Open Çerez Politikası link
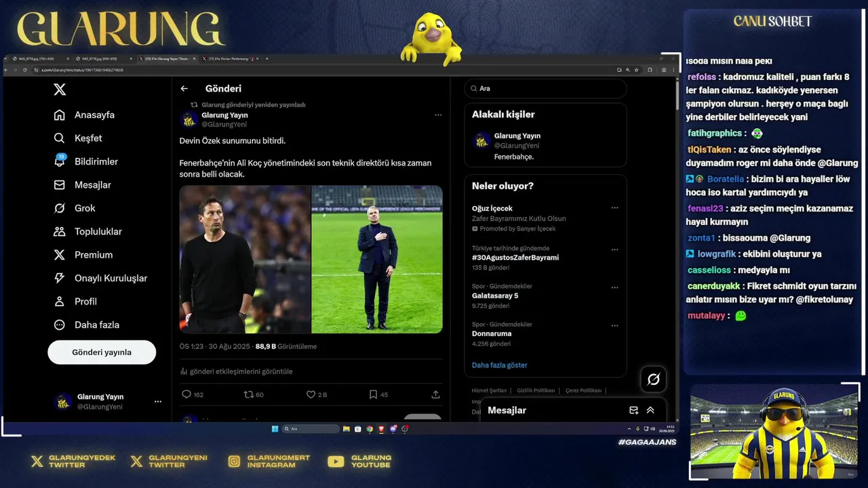The height and width of the screenshot is (488, 868). click(x=583, y=391)
